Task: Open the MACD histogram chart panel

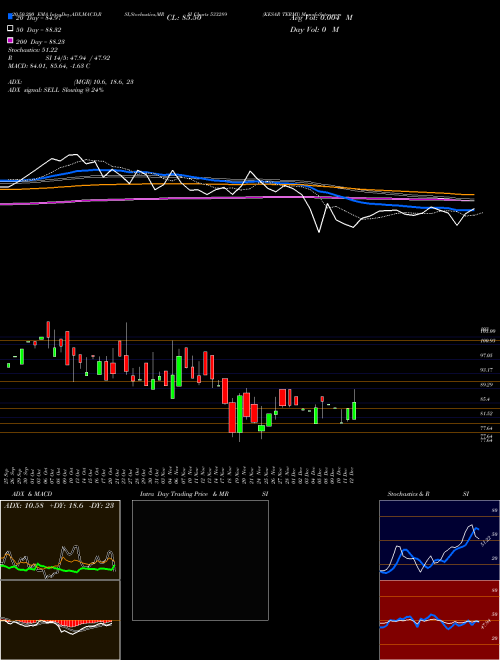Action: click(60, 620)
